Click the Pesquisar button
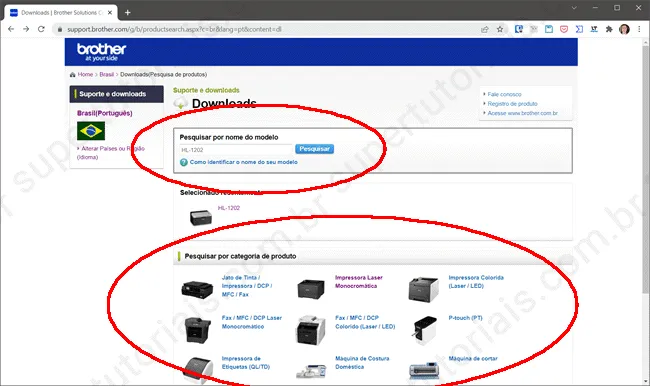Image resolution: width=650 pixels, height=386 pixels. click(x=314, y=149)
